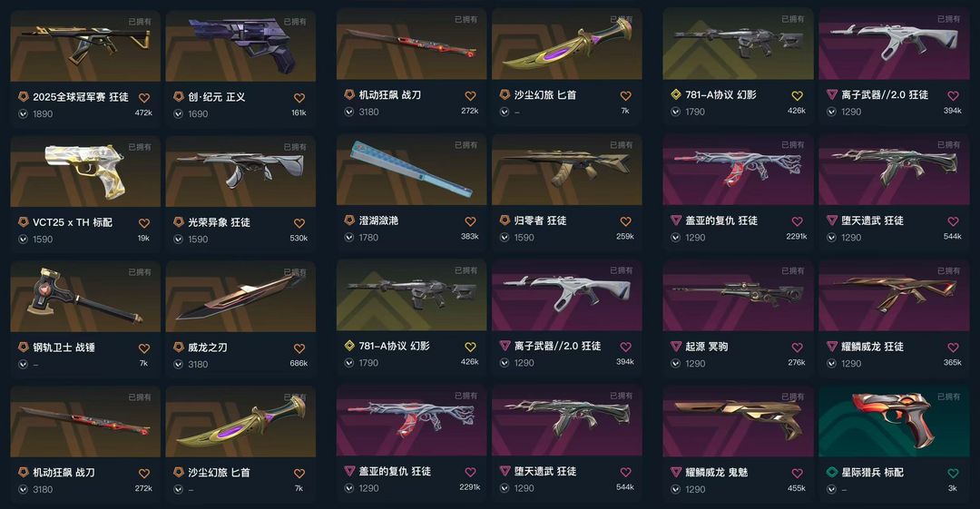The image size is (980, 509).
Task: Favorite the 2025全球冠军赛 狂徒 skin with heart
Action: 143,98
